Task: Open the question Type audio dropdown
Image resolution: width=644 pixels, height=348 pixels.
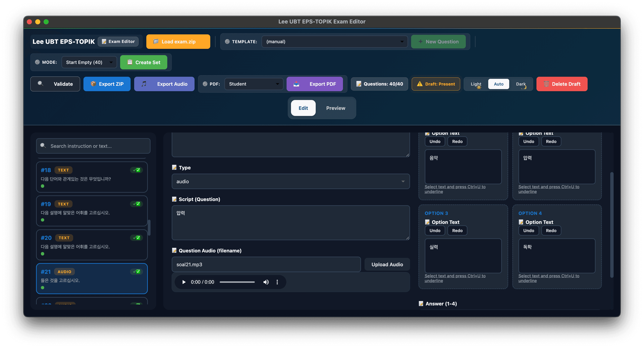Action: (291, 181)
